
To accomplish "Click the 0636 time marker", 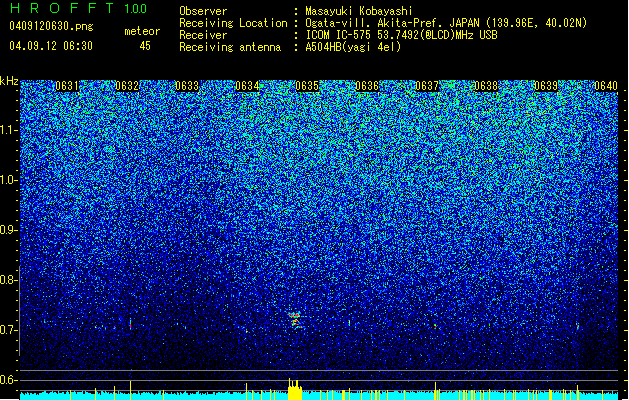I will pos(367,86).
